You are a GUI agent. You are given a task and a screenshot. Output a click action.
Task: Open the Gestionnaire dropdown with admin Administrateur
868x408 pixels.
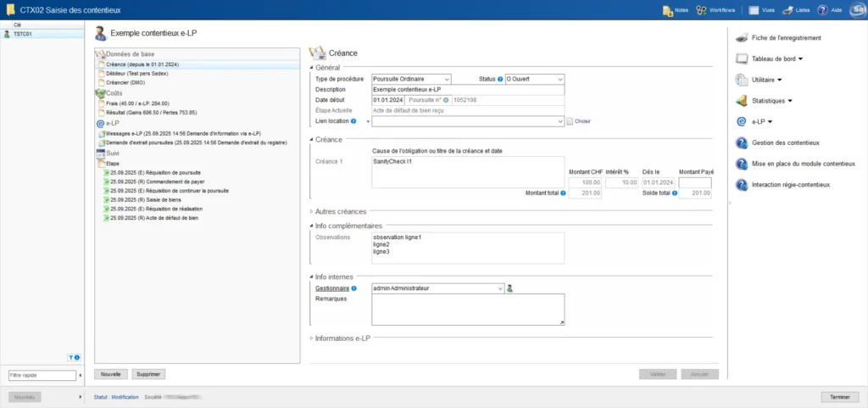tap(438, 288)
